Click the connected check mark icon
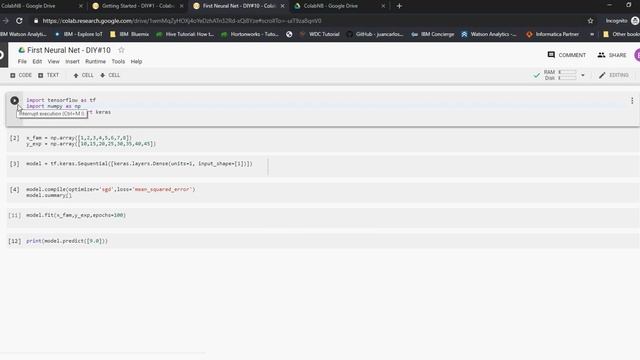The height and width of the screenshot is (360, 640). (536, 75)
